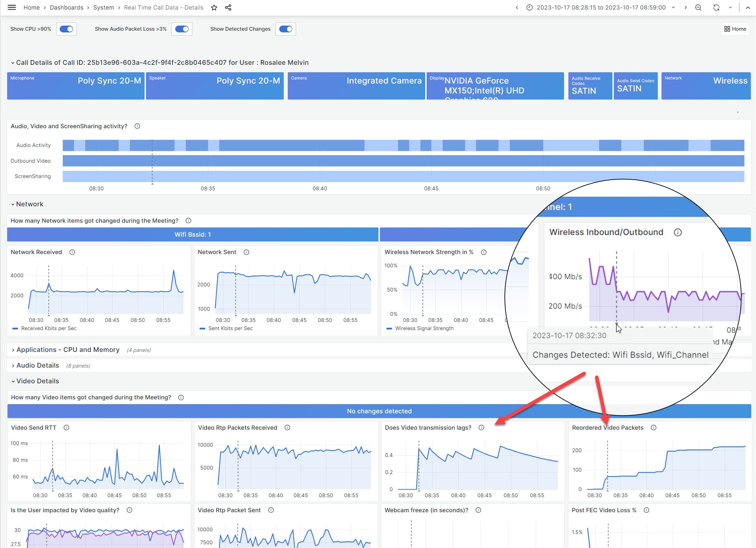The width and height of the screenshot is (756, 548).
Task: Click the Display NVIDIA GeForce panel
Action: (495, 86)
